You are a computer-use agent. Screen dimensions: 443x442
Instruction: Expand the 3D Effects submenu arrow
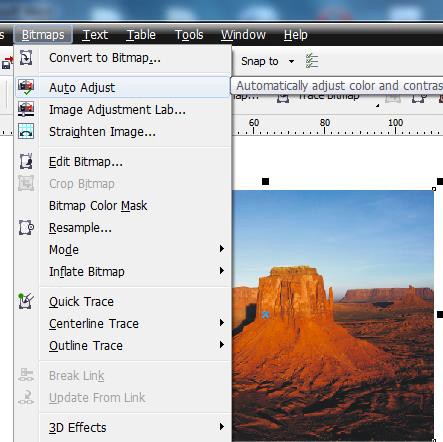pyautogui.click(x=222, y=427)
